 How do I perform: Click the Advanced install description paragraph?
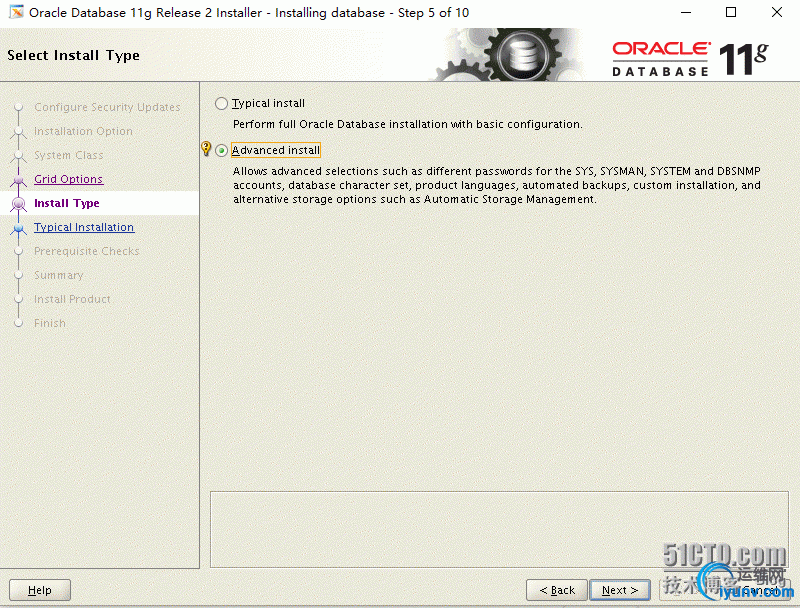coord(497,185)
